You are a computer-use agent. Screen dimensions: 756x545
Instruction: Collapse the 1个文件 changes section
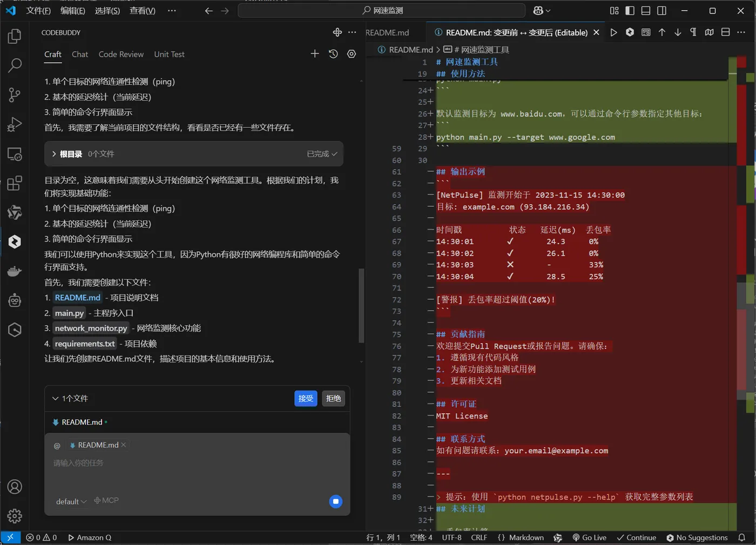(x=55, y=398)
